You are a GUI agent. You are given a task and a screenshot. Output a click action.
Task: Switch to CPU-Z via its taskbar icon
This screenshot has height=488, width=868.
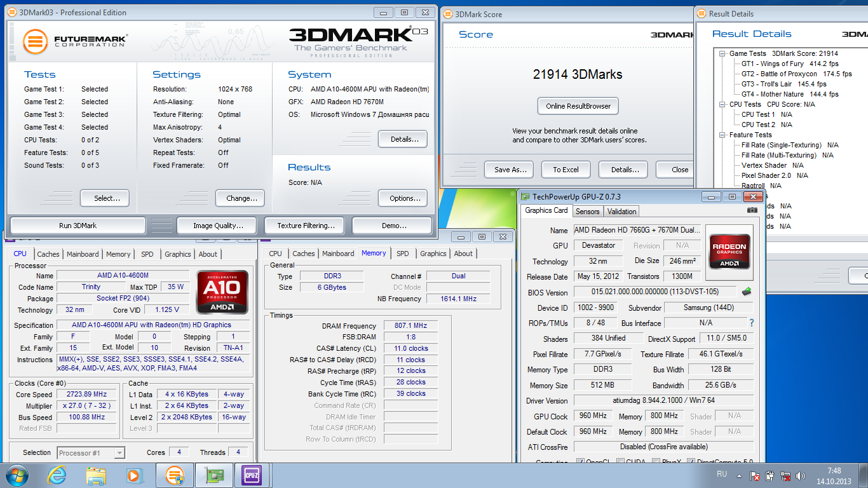(252, 475)
